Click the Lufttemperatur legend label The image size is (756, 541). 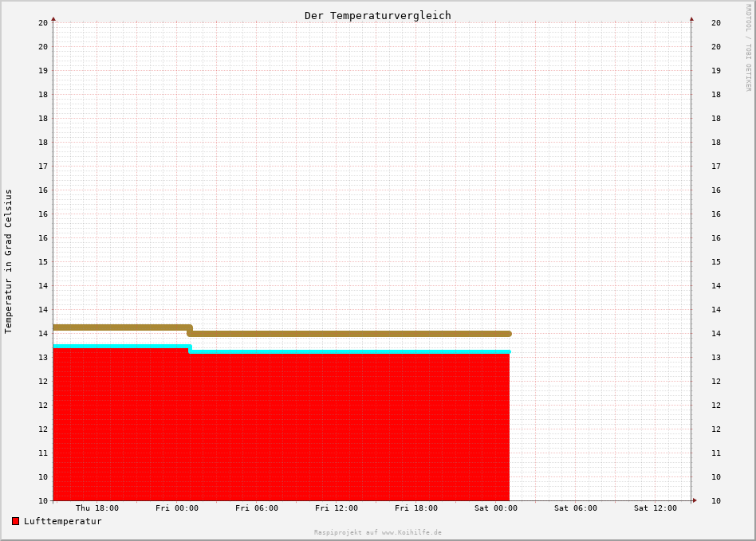point(63,521)
